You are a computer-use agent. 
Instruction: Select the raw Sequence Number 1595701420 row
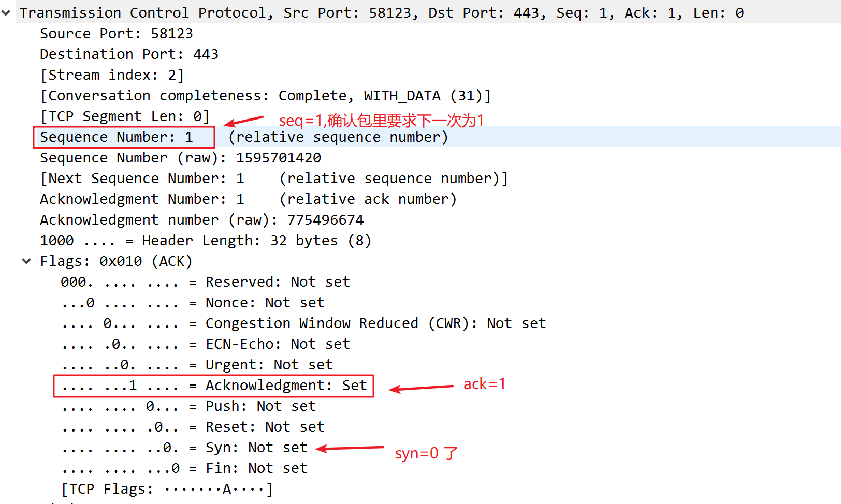tap(180, 158)
